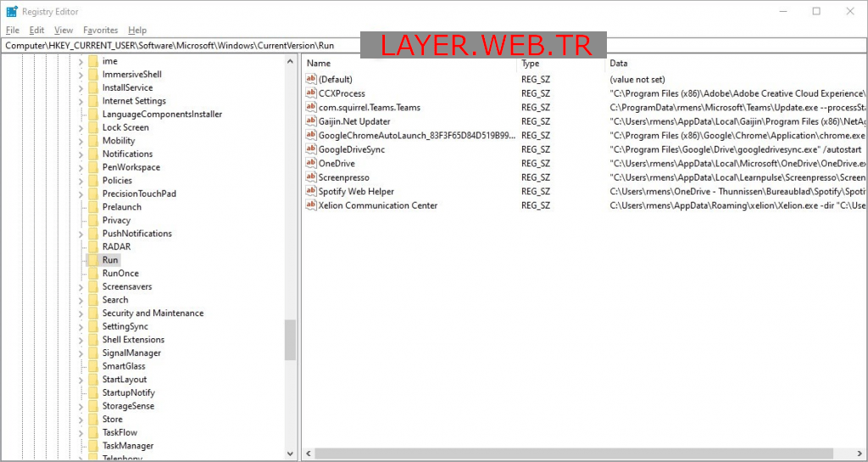Expand the Lock Screen key arrow
Screen dimensions: 868x462
[x=81, y=128]
